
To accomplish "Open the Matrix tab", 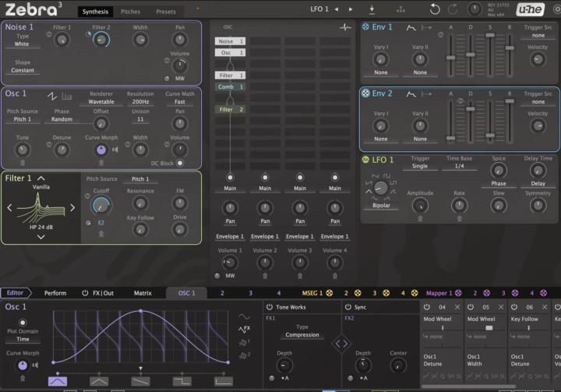I will 143,293.
